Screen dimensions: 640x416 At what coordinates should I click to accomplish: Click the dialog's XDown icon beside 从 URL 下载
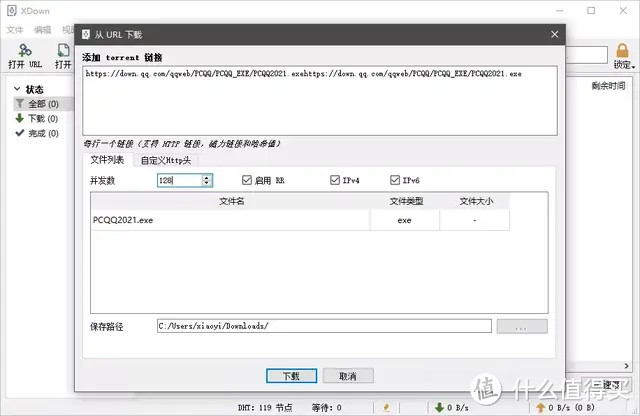coord(86,34)
